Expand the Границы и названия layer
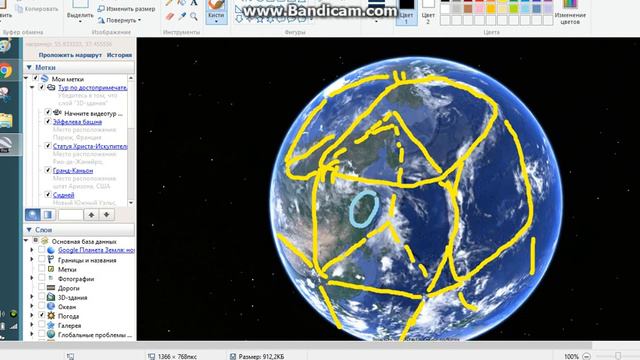 pyautogui.click(x=32, y=260)
